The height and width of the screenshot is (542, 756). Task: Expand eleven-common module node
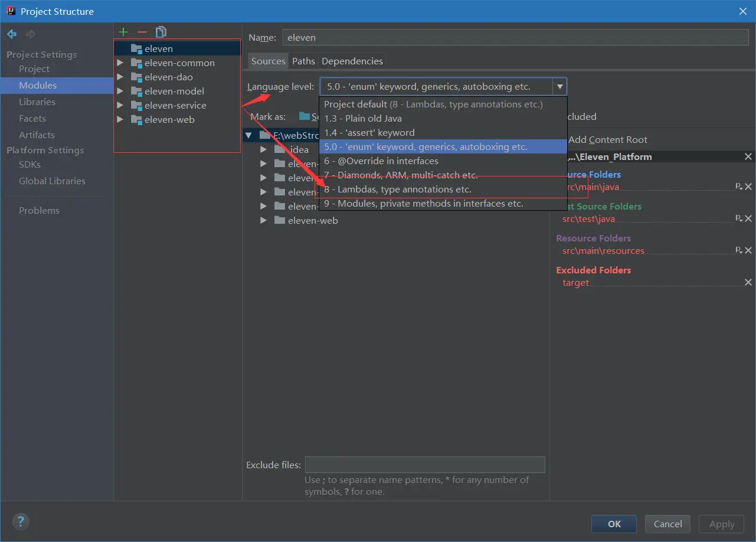click(120, 63)
